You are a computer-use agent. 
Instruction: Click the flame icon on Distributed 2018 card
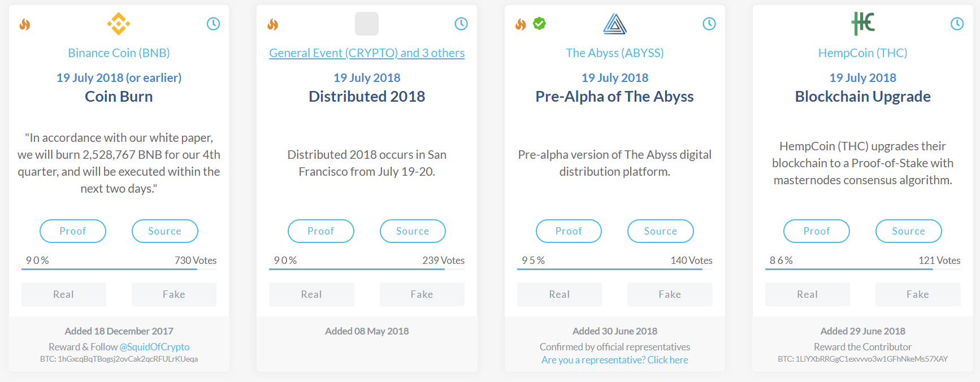(273, 24)
